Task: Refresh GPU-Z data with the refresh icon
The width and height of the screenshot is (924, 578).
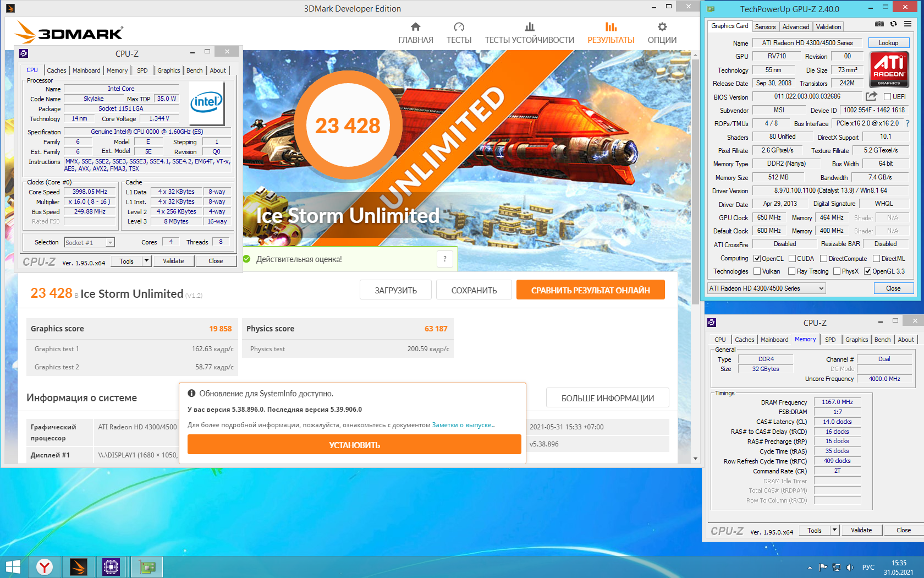Action: tap(893, 24)
